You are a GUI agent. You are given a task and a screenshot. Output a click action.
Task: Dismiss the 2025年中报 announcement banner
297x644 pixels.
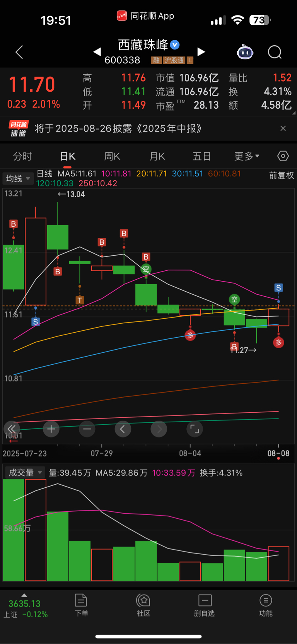coord(283,128)
